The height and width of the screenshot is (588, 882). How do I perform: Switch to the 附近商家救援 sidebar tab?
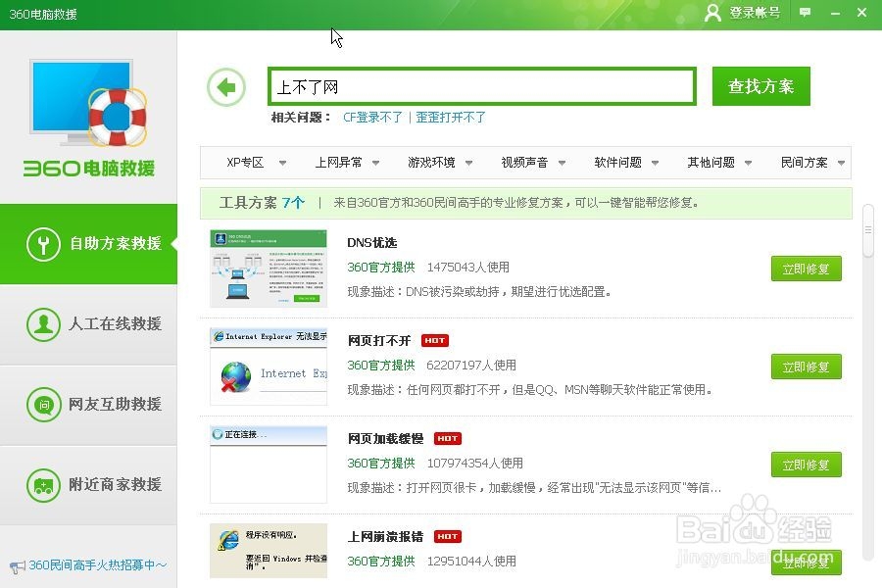(x=88, y=484)
